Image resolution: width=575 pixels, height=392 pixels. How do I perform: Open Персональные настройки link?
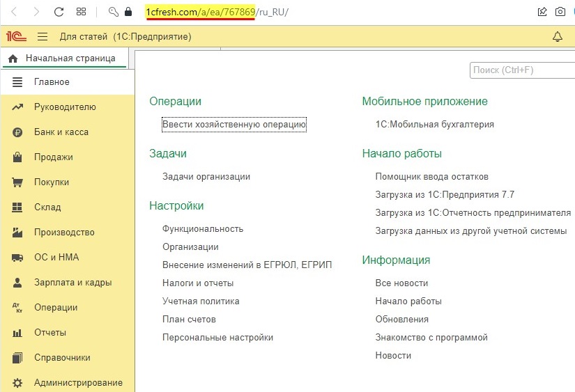coord(218,338)
